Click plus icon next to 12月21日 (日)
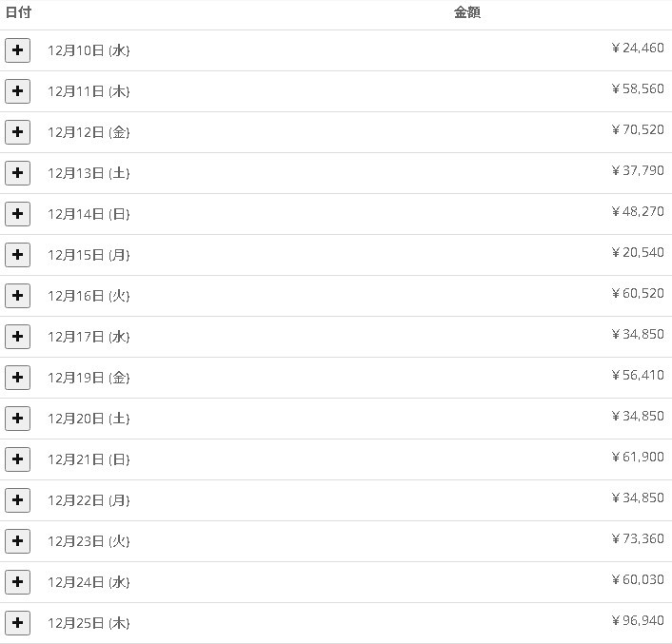This screenshot has width=672, height=644. pyautogui.click(x=17, y=459)
